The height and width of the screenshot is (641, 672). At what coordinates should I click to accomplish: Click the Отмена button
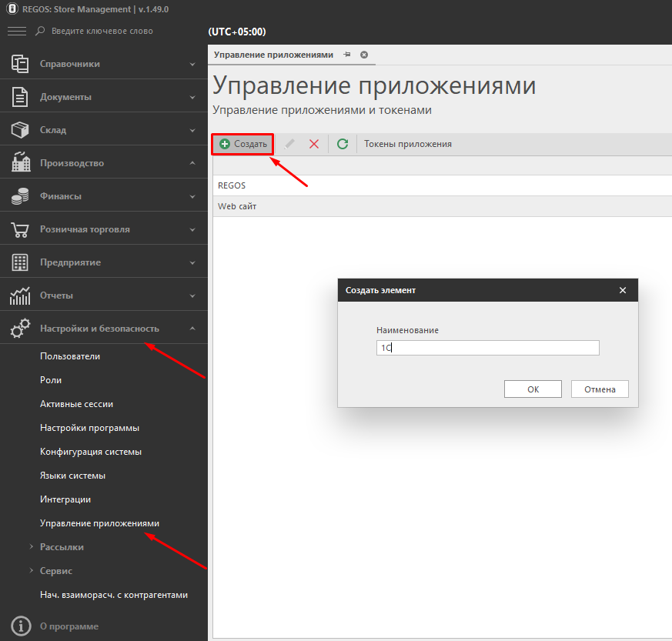600,389
